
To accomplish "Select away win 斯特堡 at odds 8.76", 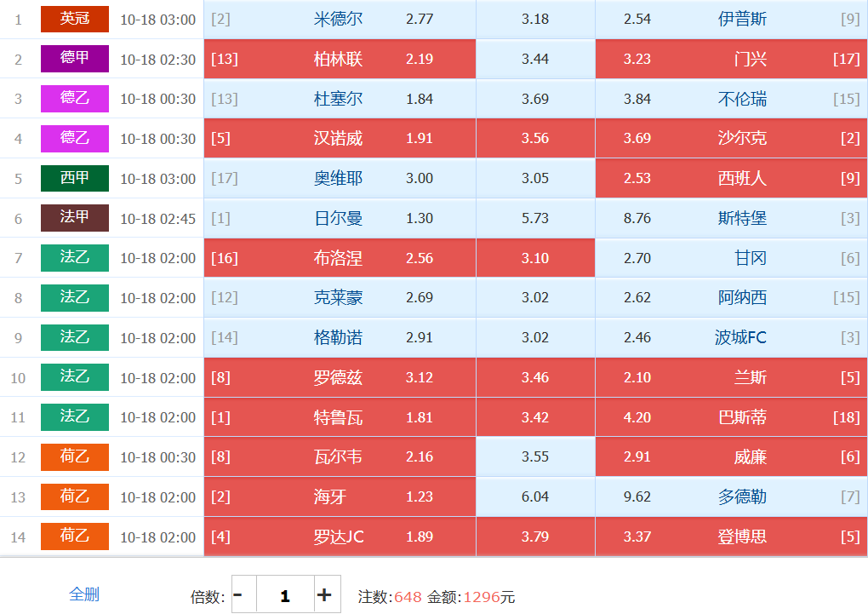I will 731,218.
